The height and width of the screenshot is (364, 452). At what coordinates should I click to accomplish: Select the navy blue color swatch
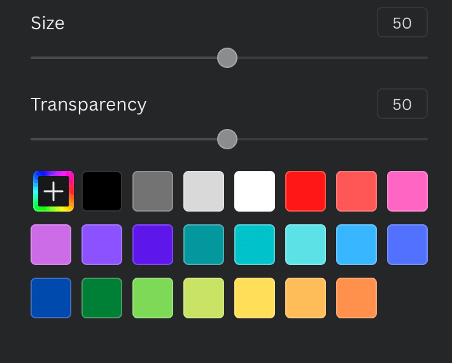pyautogui.click(x=51, y=298)
